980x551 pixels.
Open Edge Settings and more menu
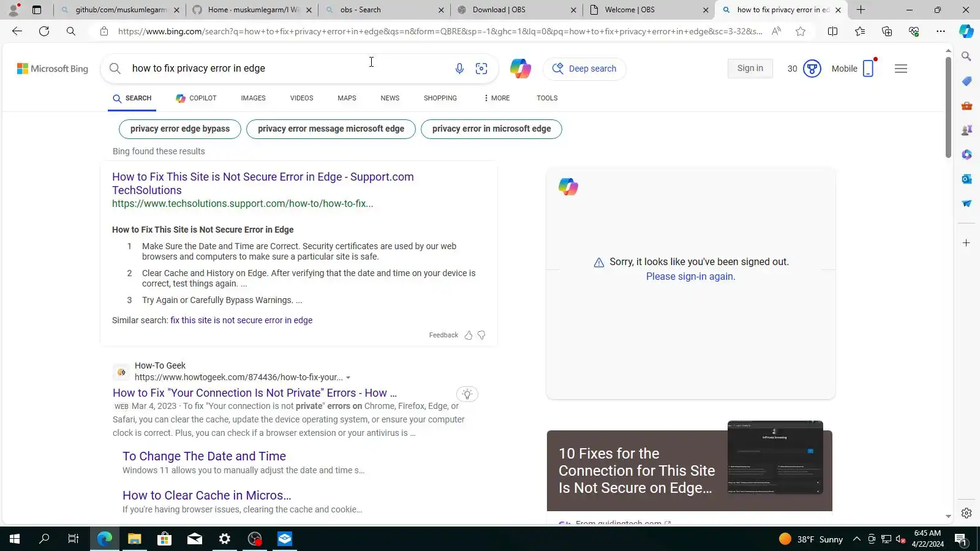[941, 31]
